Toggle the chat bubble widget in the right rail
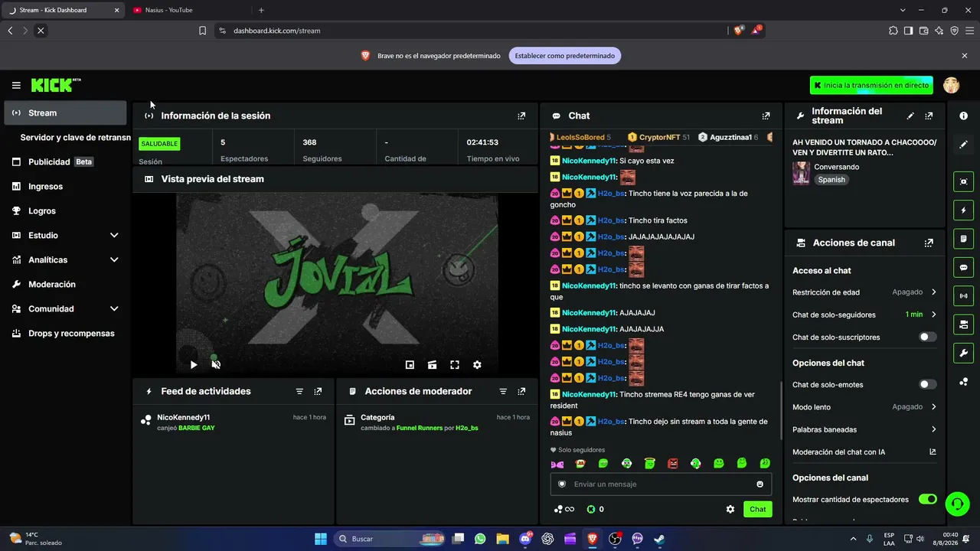Image resolution: width=980 pixels, height=551 pixels. tap(963, 267)
